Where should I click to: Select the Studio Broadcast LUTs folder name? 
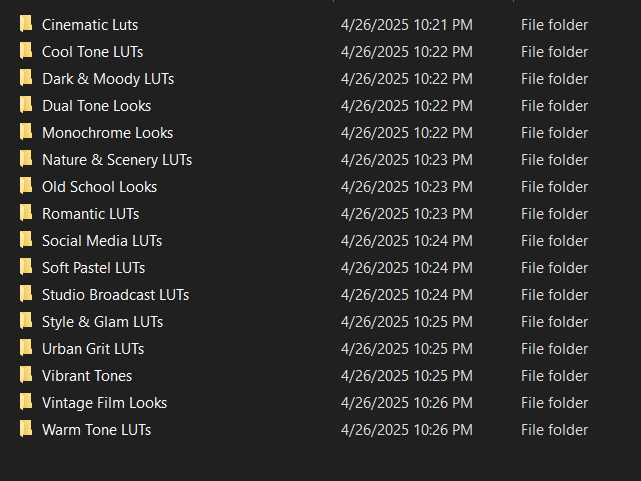click(x=115, y=294)
